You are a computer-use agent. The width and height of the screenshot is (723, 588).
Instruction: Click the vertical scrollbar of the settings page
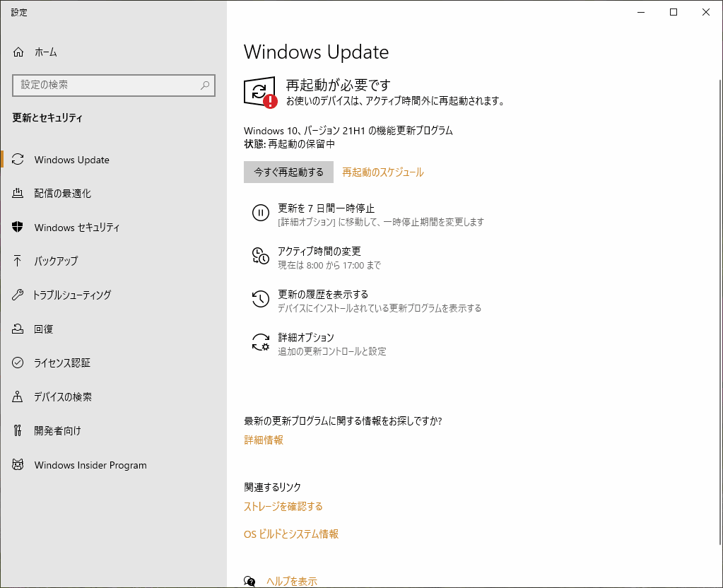coord(720,312)
